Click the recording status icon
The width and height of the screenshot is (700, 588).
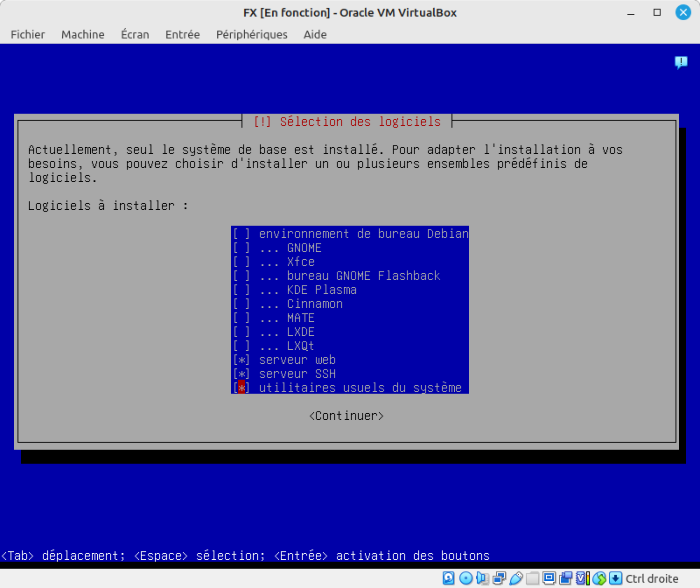(565, 578)
